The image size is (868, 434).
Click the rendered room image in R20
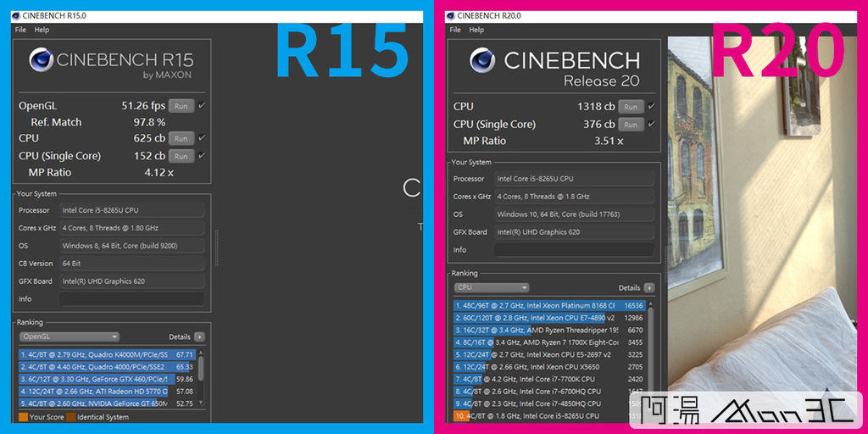pos(762,230)
